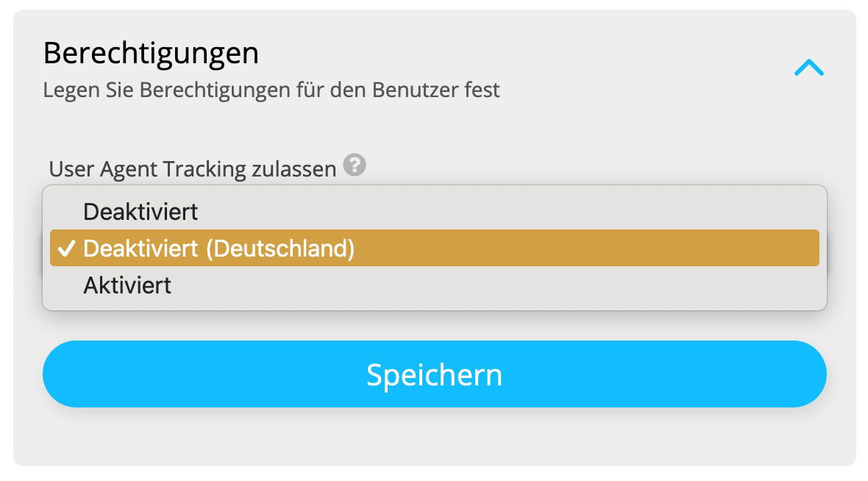Click the Berechtigungen section header
The image size is (868, 481).
click(152, 52)
